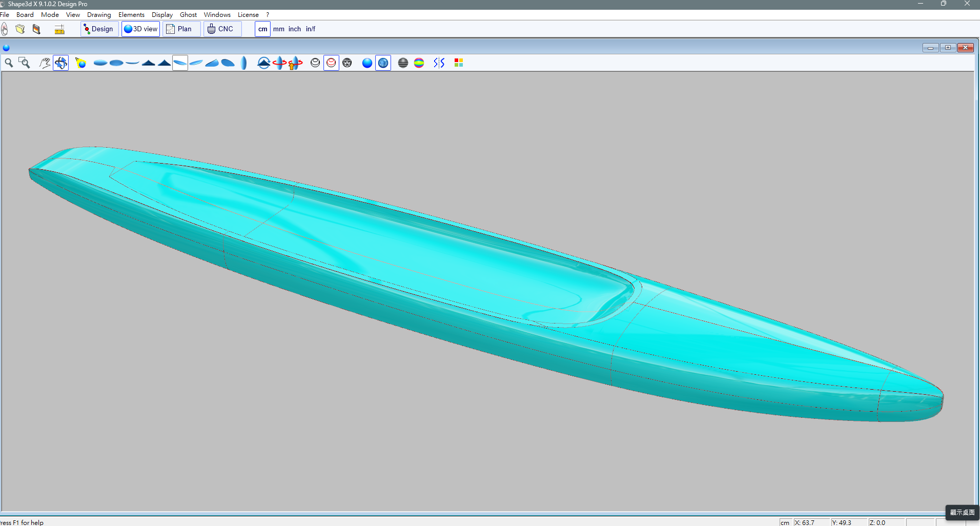Open the four-color palette settings
This screenshot has width=980, height=526.
pyautogui.click(x=459, y=63)
